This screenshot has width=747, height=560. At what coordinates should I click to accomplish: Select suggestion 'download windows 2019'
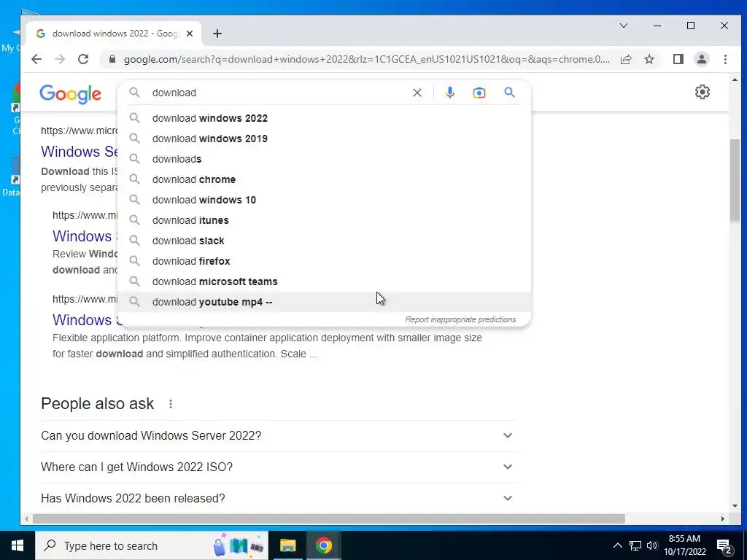pyautogui.click(x=324, y=139)
